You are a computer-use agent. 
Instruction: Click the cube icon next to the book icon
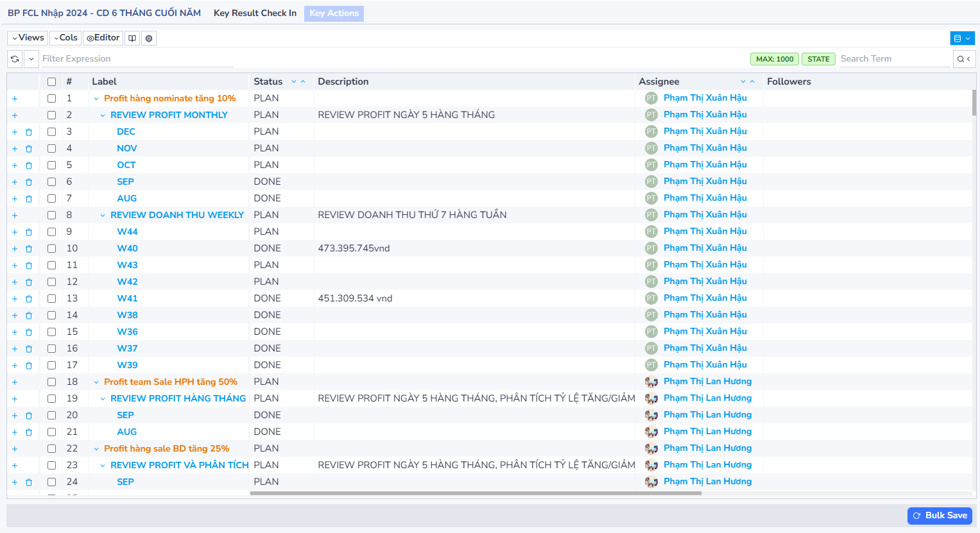pyautogui.click(x=149, y=38)
